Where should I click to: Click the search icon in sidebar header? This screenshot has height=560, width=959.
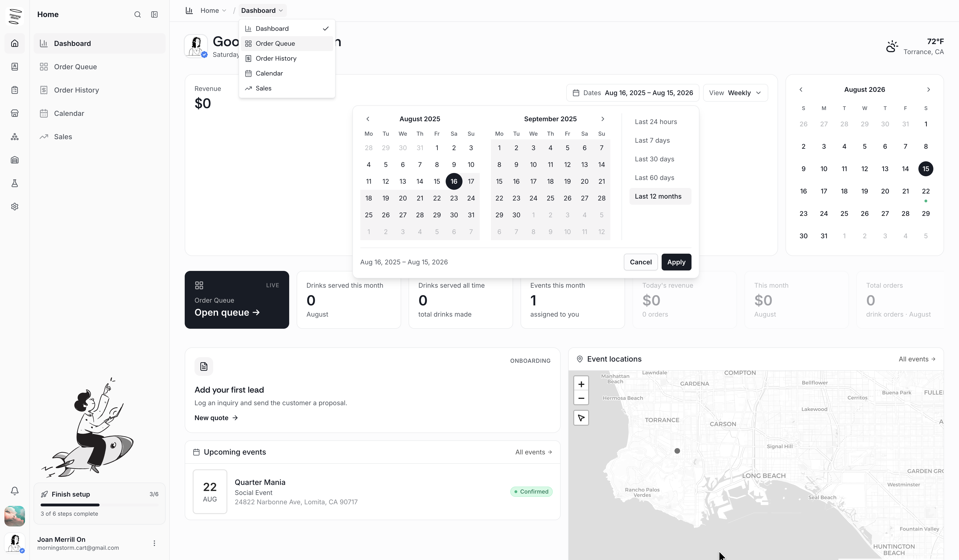pos(137,14)
